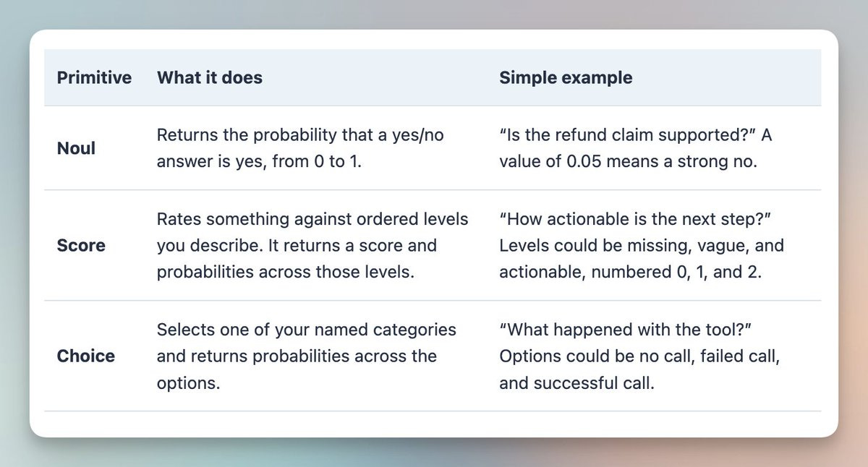Click the "Is the refund claim supported?" example

click(621, 135)
